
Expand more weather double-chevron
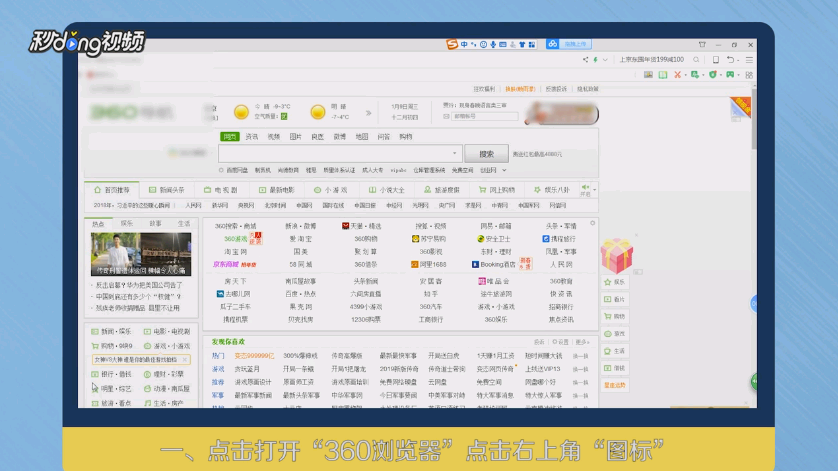368,113
